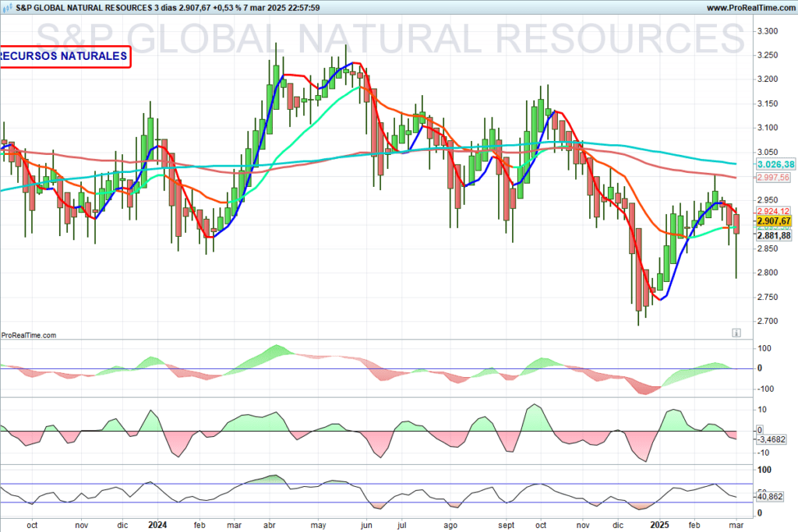Click the 3.050 price axis label
This screenshot has width=798, height=532.
click(768, 152)
